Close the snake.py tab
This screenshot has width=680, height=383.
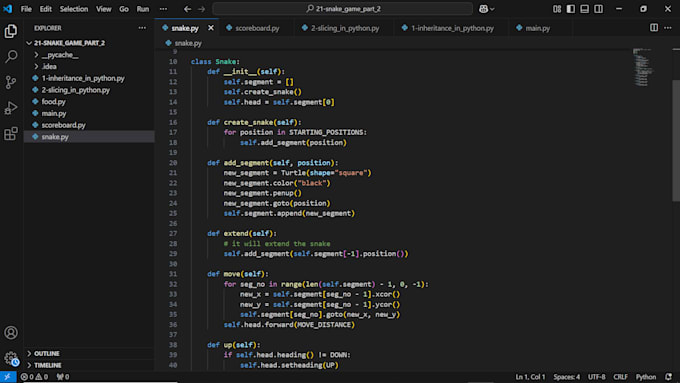(211, 28)
